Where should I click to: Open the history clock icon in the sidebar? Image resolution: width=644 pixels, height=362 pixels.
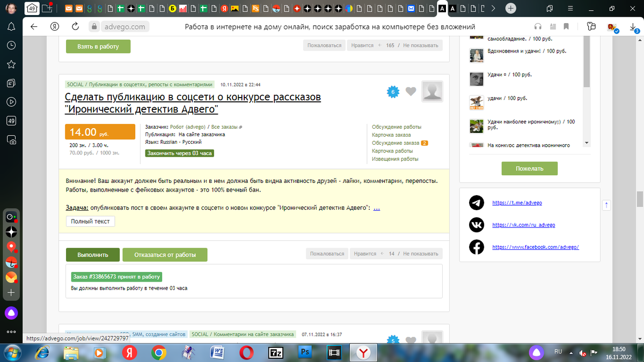[11, 46]
